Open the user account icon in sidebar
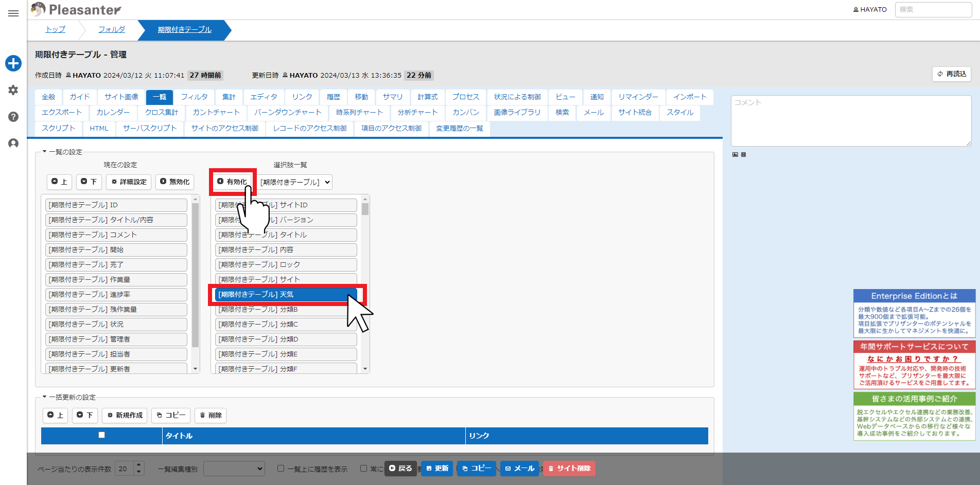 pos(13,143)
